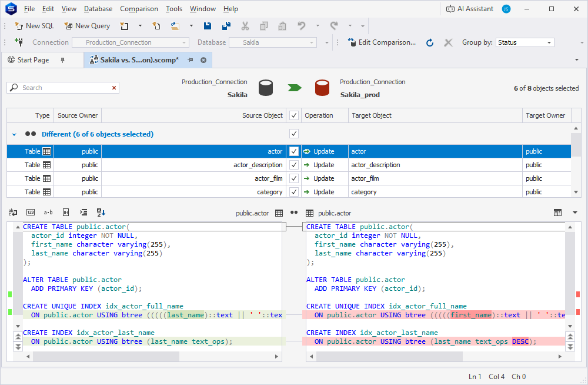Click the new item sparkle icon
The height and width of the screenshot is (385, 588).
click(x=156, y=26)
